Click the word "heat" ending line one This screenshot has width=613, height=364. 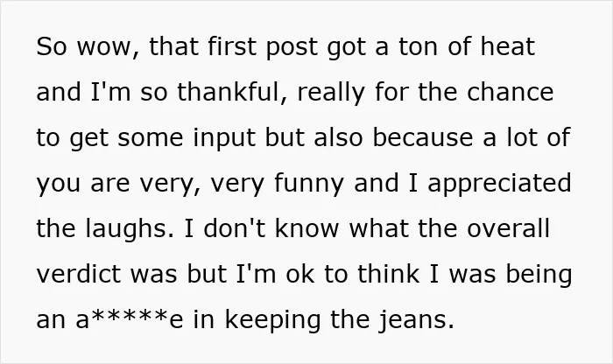tap(507, 46)
